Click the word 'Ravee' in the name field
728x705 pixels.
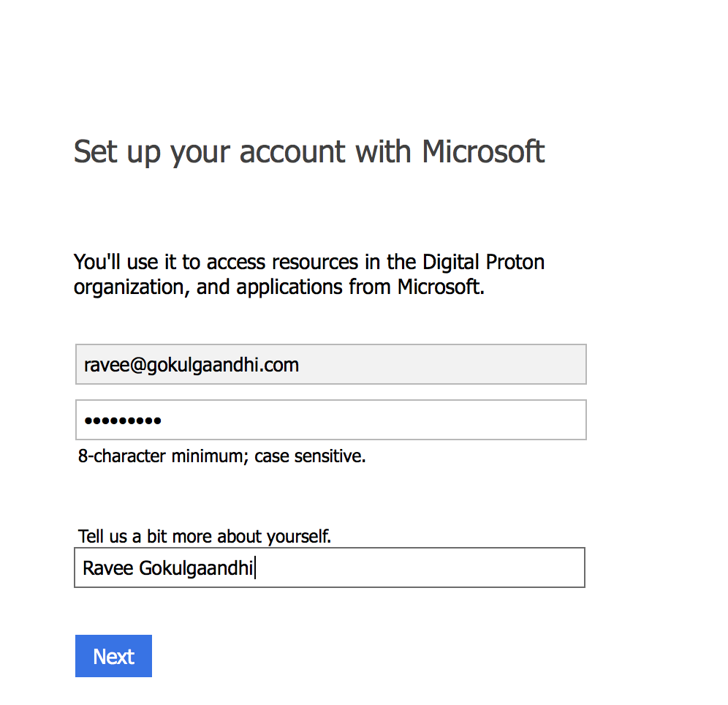click(x=108, y=568)
